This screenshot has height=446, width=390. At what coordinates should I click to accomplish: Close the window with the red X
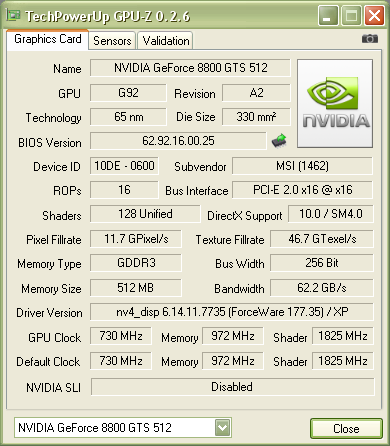pos(374,15)
